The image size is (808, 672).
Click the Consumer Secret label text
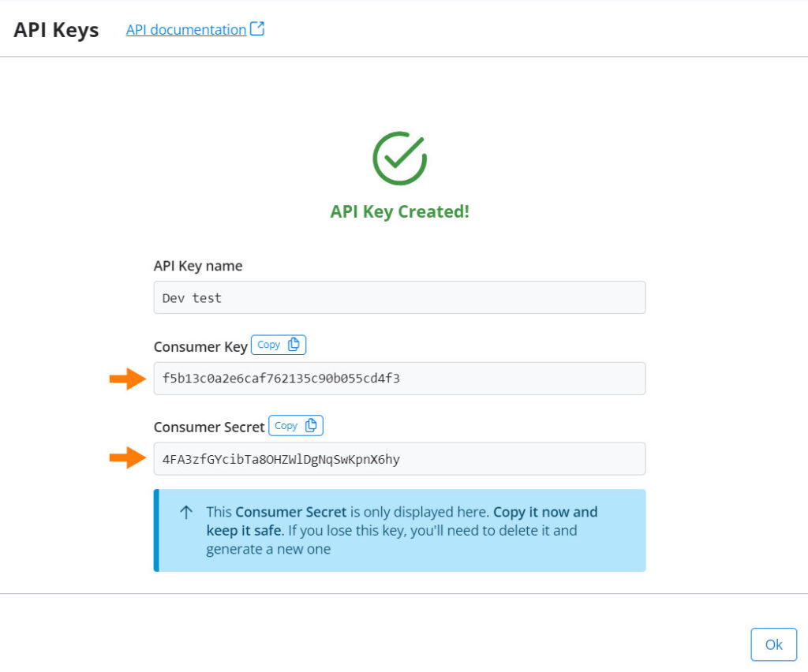(208, 426)
